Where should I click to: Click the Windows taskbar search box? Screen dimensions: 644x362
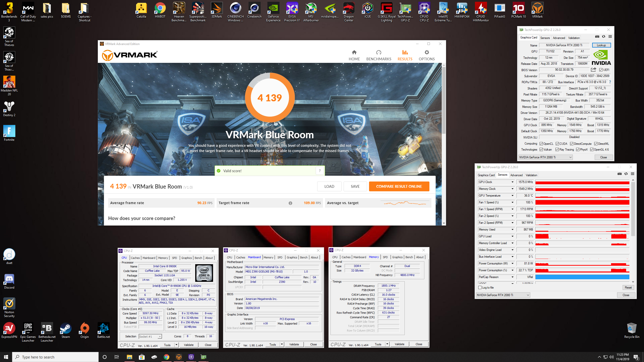(55, 357)
